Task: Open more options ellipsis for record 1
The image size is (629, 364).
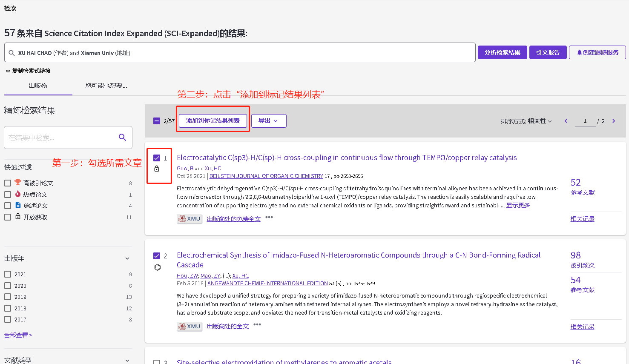Action: tap(269, 217)
